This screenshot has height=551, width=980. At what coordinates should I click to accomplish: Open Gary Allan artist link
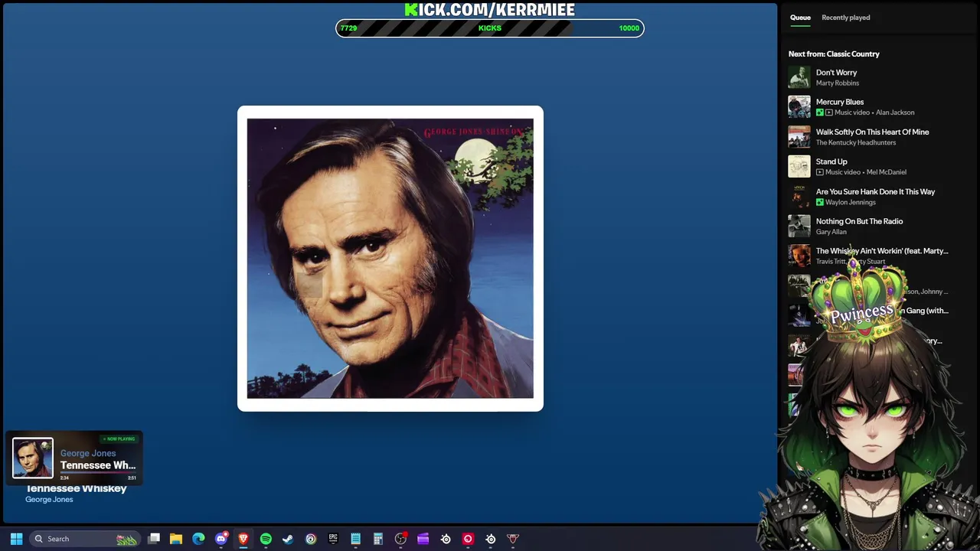tap(831, 232)
